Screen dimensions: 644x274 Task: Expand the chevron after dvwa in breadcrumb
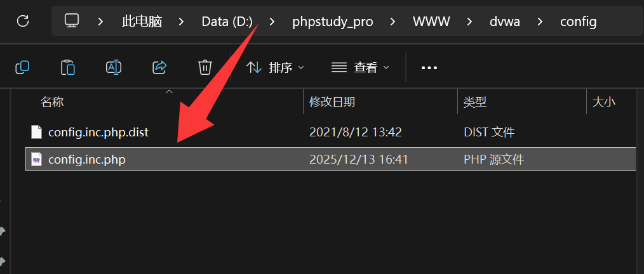pyautogui.click(x=540, y=22)
